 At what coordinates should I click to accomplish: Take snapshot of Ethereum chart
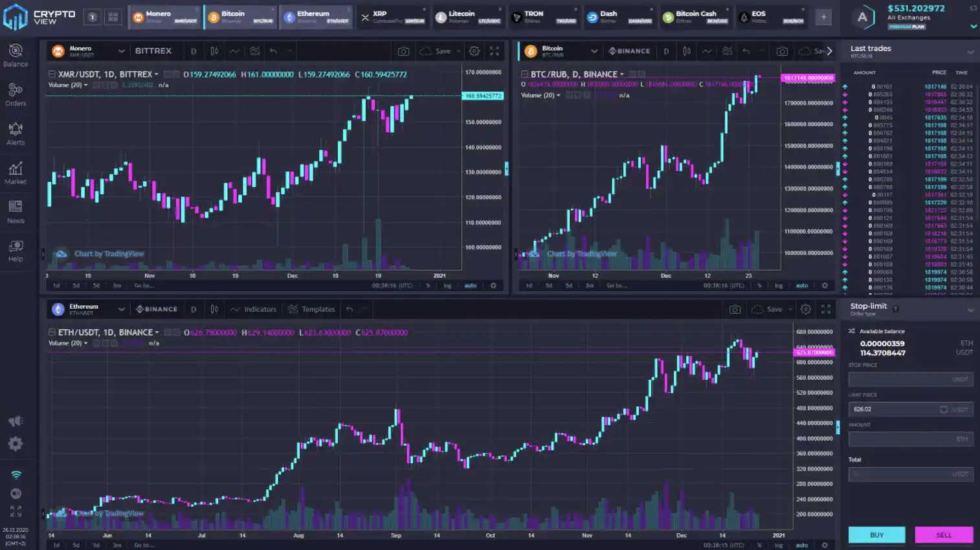735,309
